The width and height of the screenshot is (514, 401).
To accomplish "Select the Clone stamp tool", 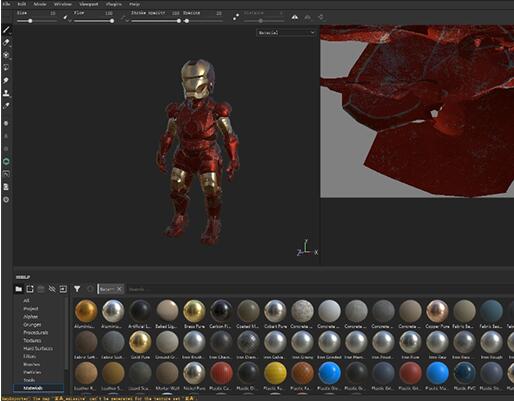I will pyautogui.click(x=6, y=93).
